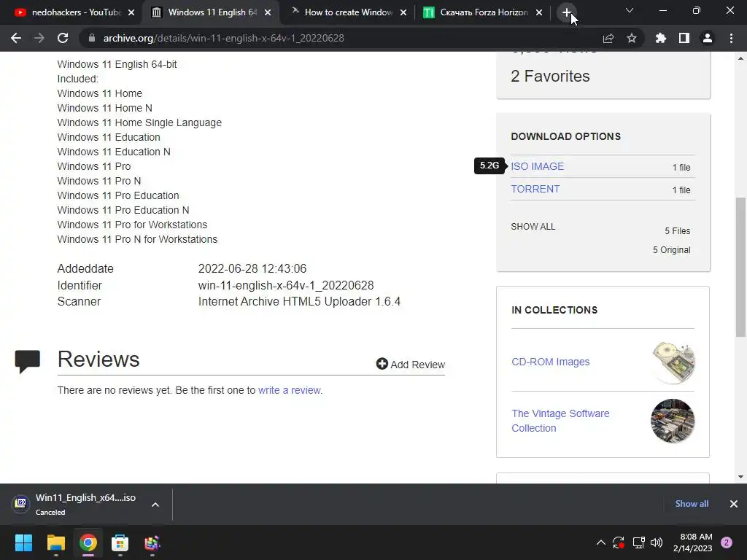Close the Скачать Forza Horizon tab
This screenshot has width=747, height=560.
coord(539,12)
